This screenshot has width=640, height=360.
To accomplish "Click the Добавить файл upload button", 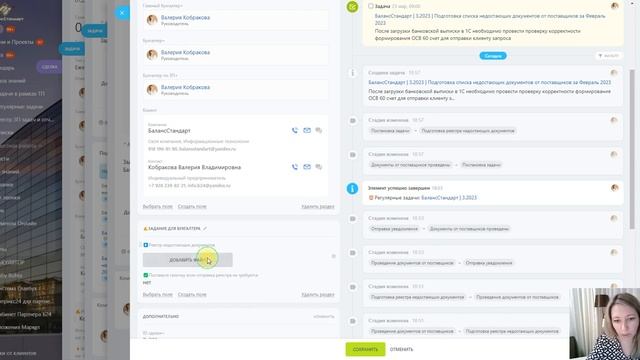I will 187,260.
